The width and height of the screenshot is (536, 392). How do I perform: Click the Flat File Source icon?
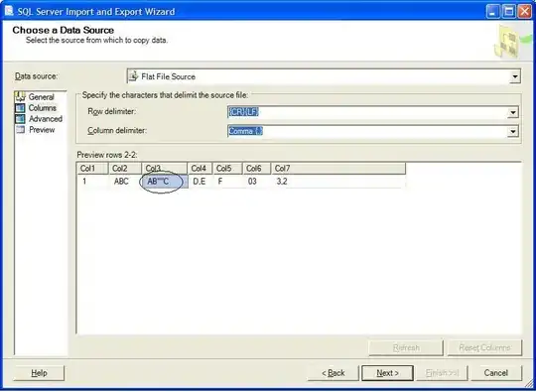coord(134,76)
